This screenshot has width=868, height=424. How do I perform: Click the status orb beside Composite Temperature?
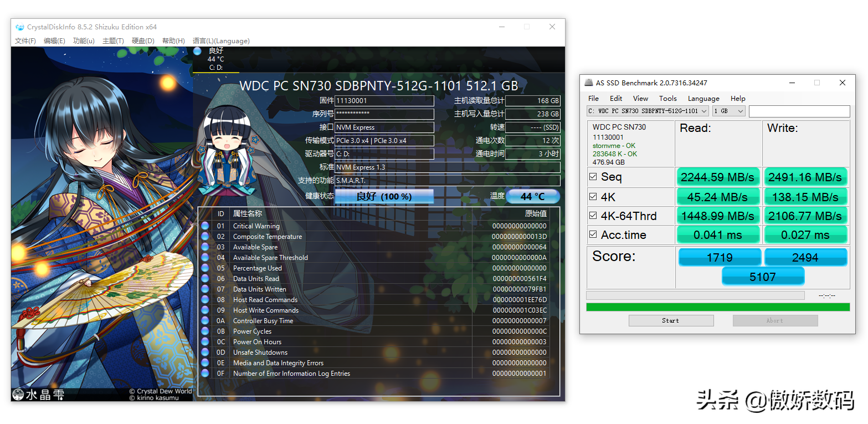(x=205, y=237)
